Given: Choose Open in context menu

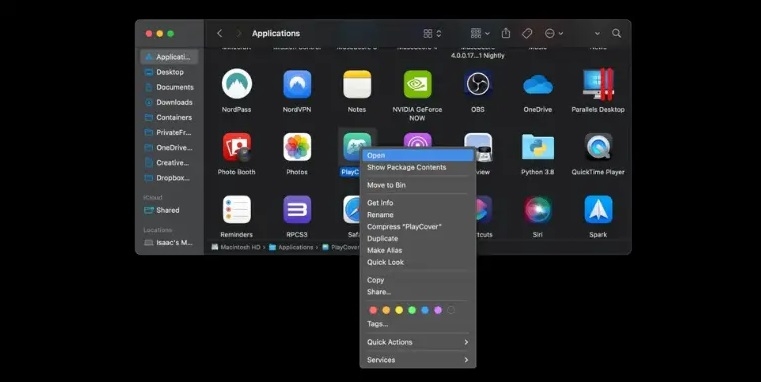Looking at the screenshot, I should pos(417,155).
